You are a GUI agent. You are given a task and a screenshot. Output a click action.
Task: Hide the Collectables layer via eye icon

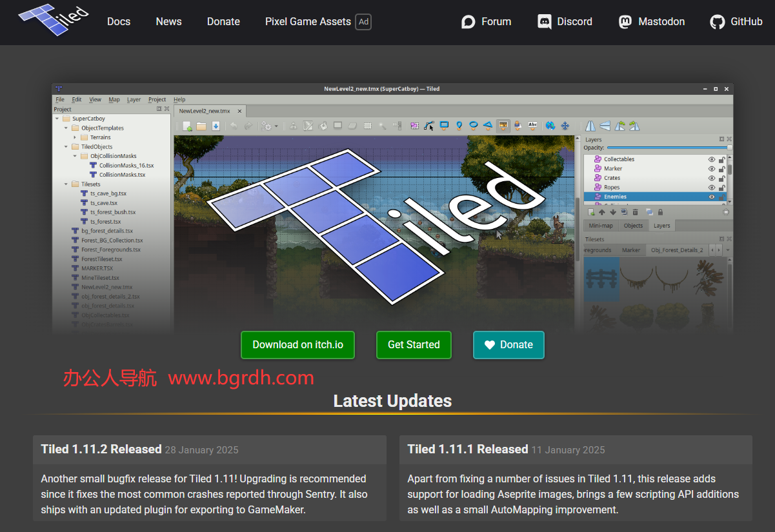(712, 159)
